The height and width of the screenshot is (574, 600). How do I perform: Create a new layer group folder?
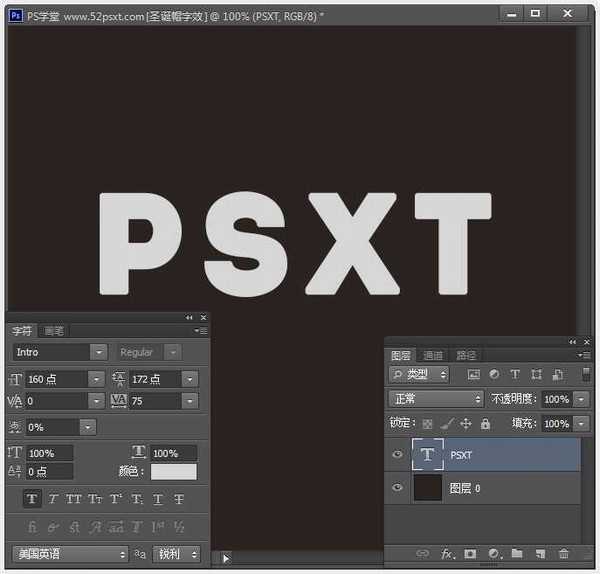click(x=517, y=553)
